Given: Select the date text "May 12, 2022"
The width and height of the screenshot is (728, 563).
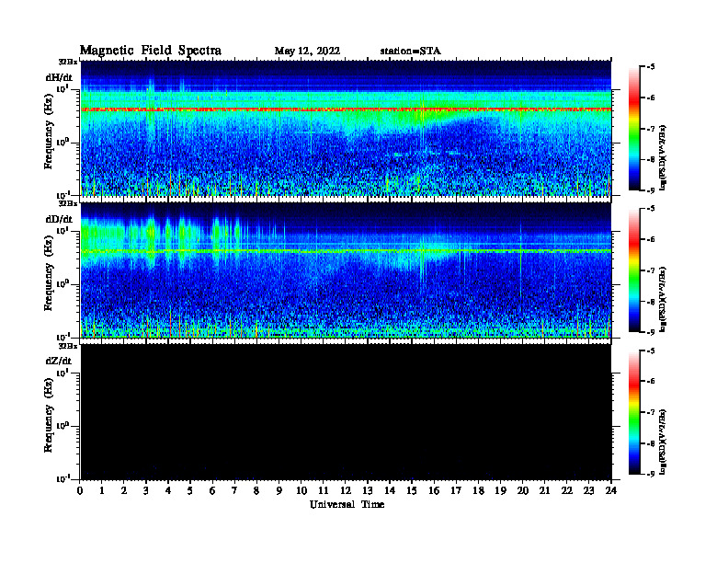Looking at the screenshot, I should pos(307,52).
